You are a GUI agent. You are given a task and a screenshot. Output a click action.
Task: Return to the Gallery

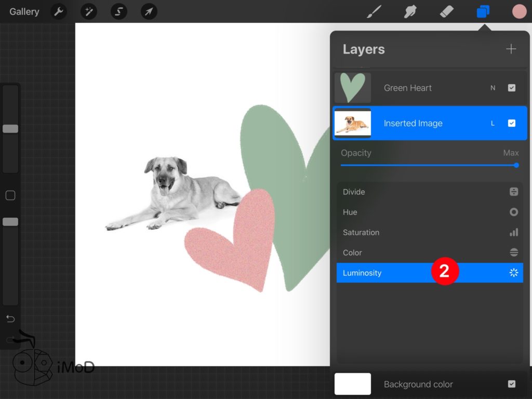pyautogui.click(x=24, y=11)
